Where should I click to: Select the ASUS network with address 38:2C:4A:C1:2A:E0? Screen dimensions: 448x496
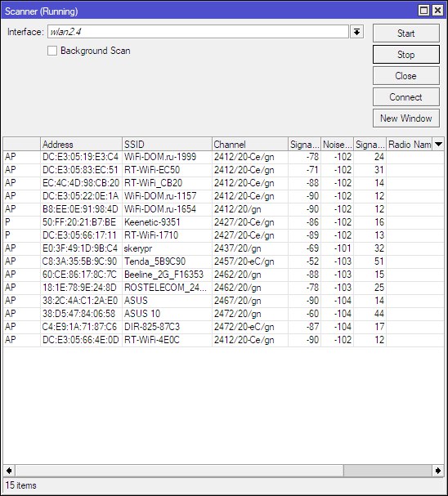pyautogui.click(x=224, y=301)
